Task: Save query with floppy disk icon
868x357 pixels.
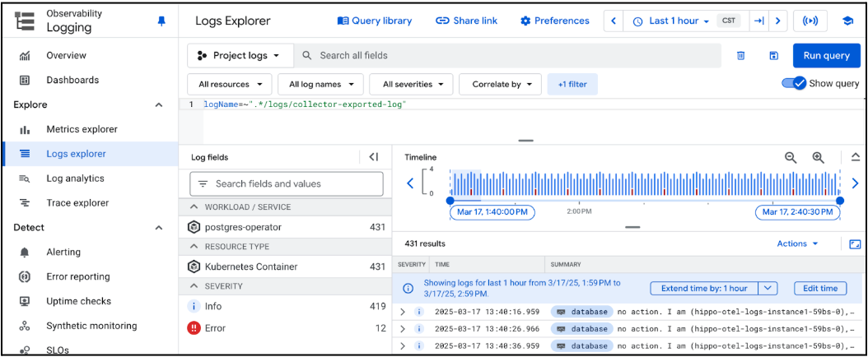Action: click(x=774, y=55)
